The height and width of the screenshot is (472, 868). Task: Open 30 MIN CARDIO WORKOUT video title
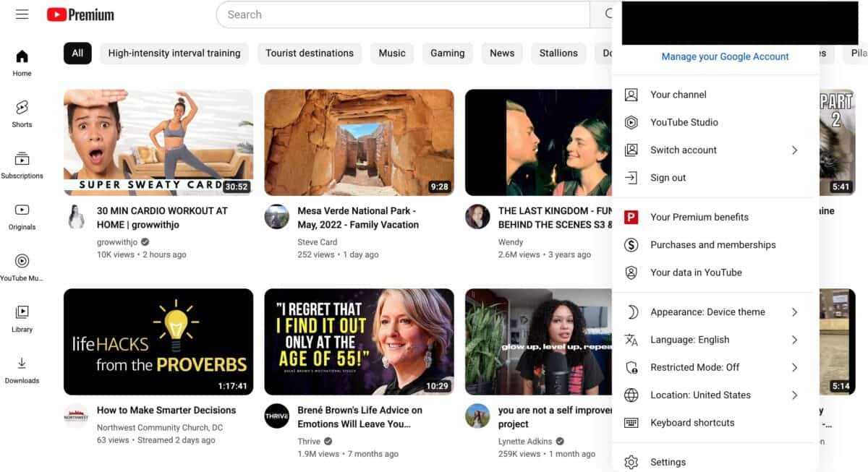click(162, 218)
